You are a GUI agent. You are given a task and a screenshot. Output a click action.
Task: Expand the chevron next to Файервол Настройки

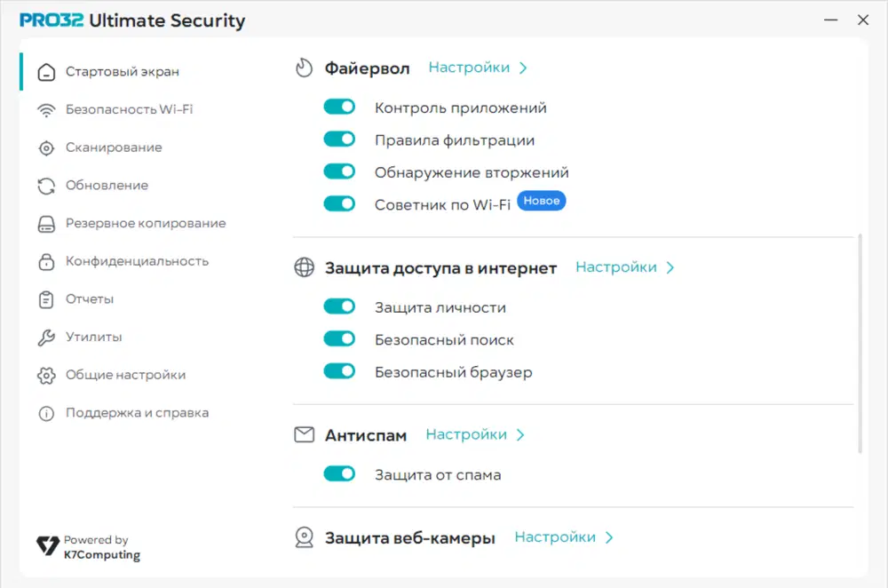(x=524, y=68)
